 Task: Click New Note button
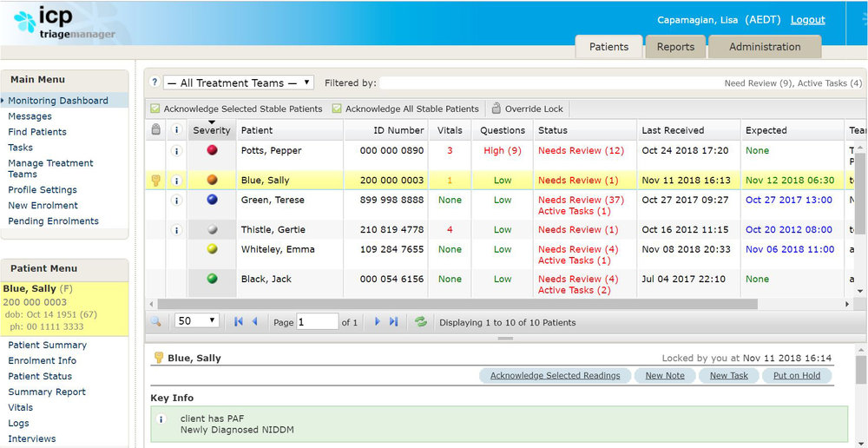(x=665, y=375)
